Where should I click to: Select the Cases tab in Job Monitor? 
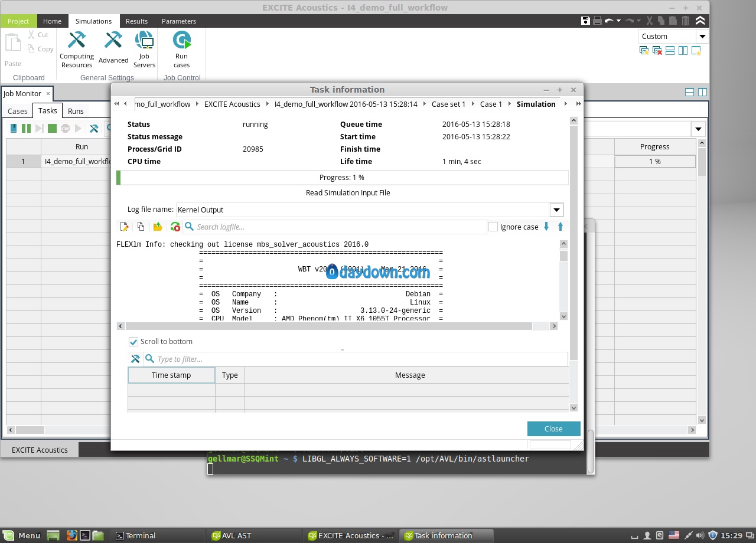[17, 111]
